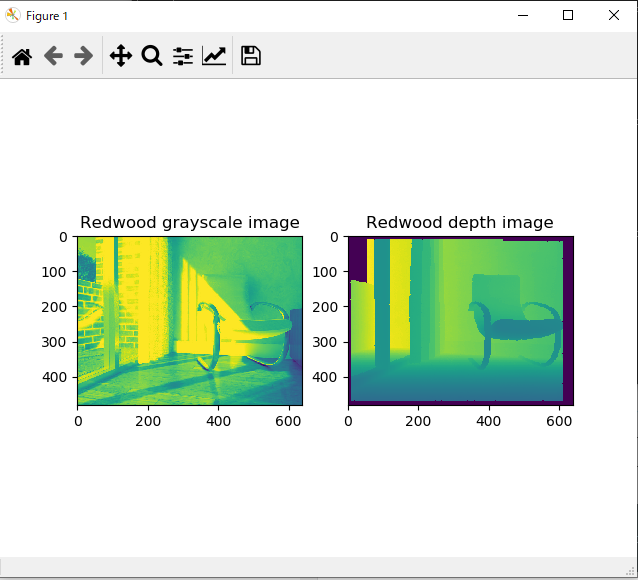
Task: Click the matplotlib icon in the title bar
Action: coord(13,15)
